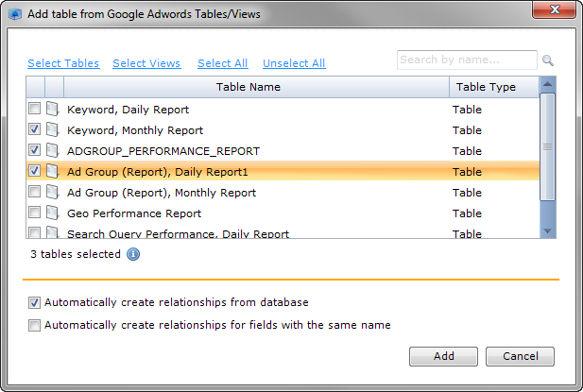Click the vertical scrollbar thumb
This screenshot has height=392, width=583.
(x=547, y=147)
